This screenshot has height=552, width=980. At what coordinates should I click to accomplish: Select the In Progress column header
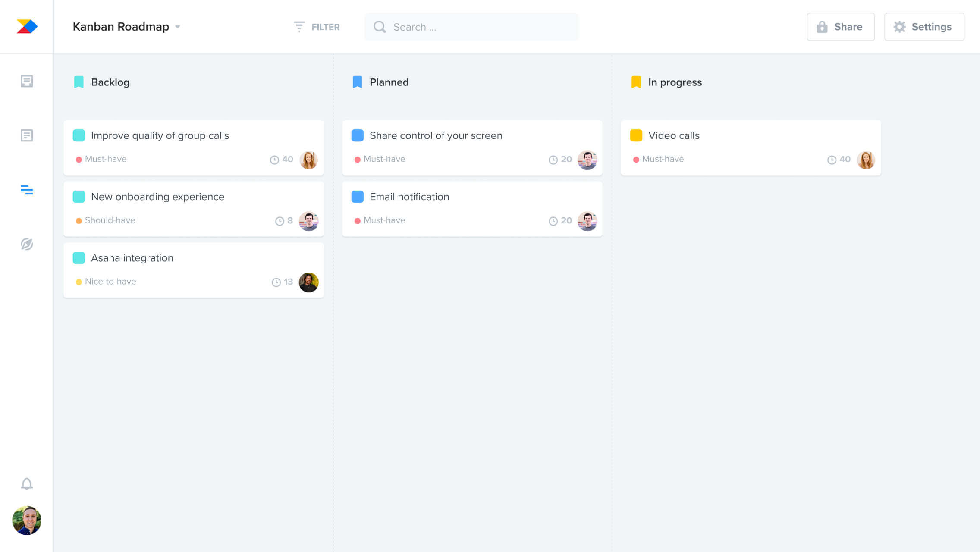[674, 82]
